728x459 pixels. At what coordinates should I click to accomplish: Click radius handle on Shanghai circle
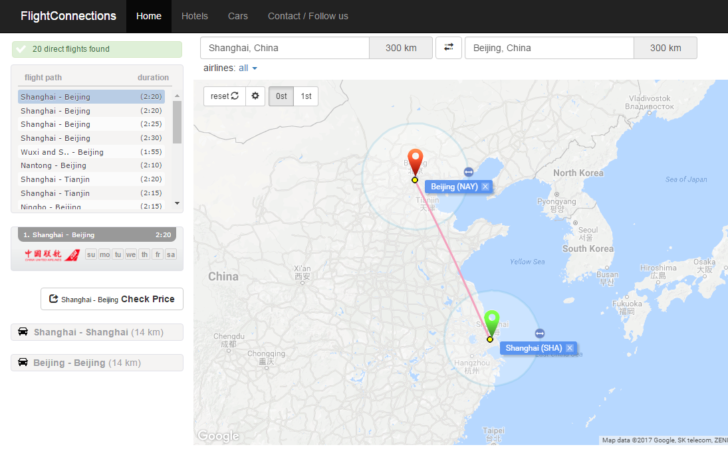(x=540, y=333)
